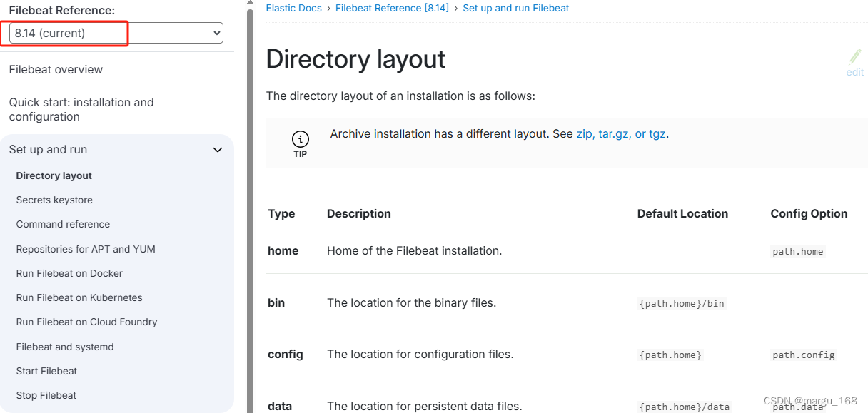Open Secrets keystore sidebar item

click(x=54, y=200)
